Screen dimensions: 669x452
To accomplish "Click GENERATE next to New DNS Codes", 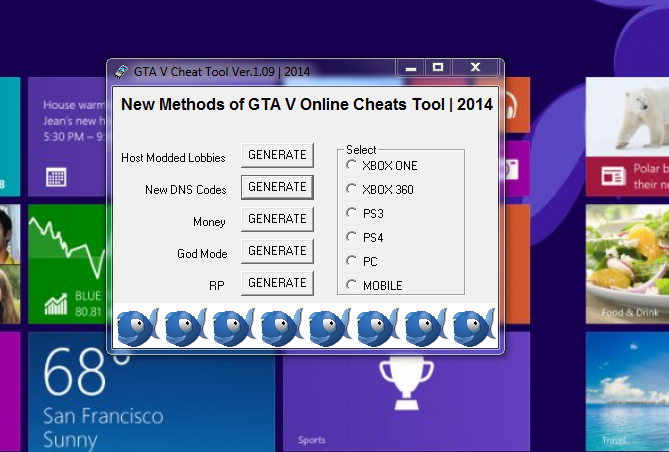I will 277,187.
